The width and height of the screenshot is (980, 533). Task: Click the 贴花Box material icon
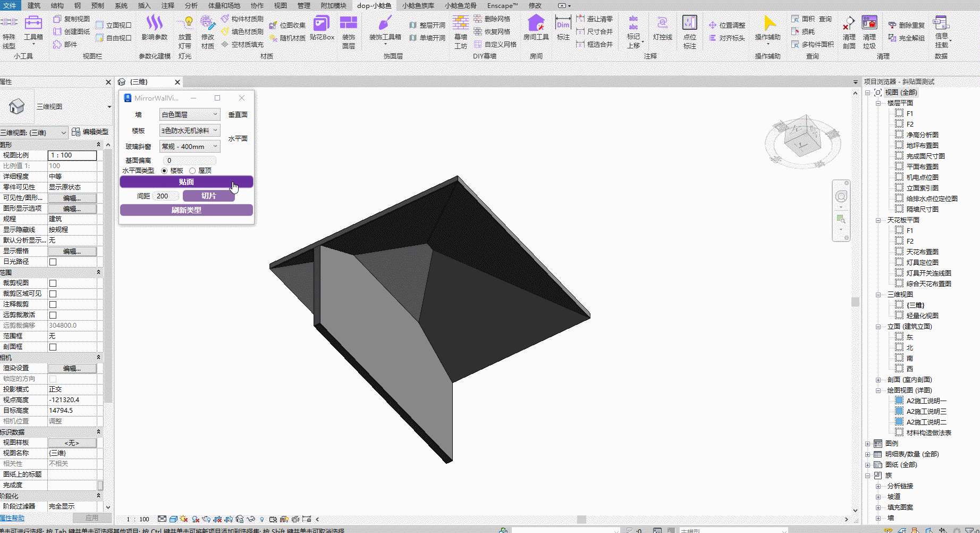tap(322, 28)
